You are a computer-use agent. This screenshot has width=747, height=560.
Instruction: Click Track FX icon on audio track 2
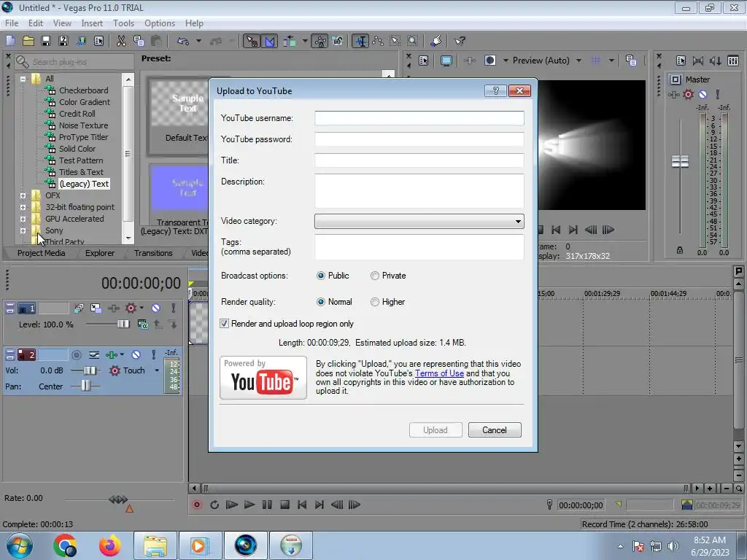point(112,355)
